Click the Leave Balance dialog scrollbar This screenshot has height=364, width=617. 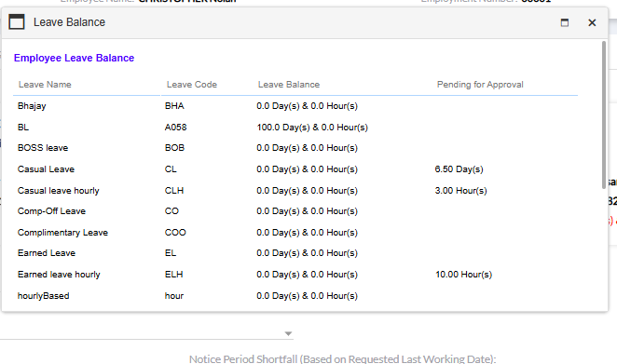(x=604, y=114)
